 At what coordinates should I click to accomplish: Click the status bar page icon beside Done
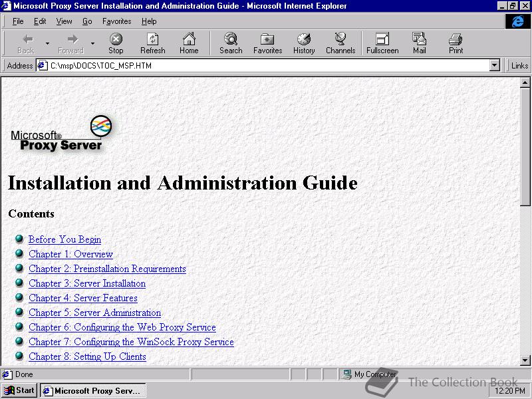click(x=7, y=374)
